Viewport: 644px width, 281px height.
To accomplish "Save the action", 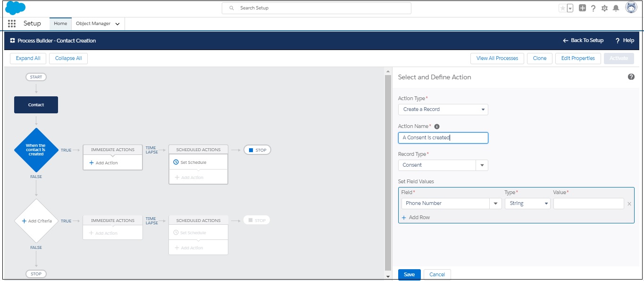I will (x=409, y=275).
